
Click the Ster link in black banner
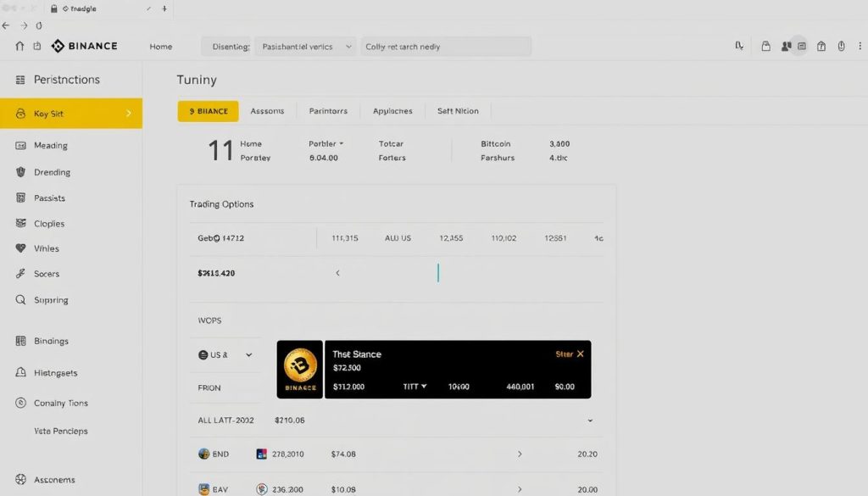coord(564,354)
